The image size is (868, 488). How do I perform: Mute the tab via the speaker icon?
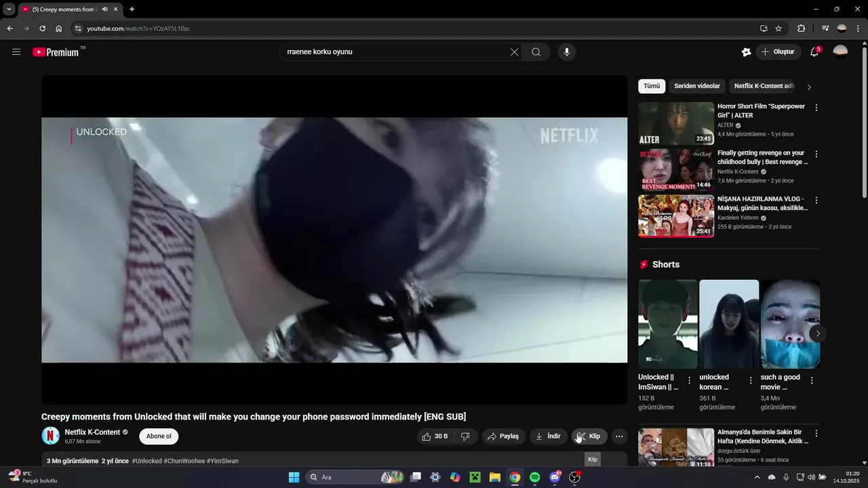[x=104, y=9]
